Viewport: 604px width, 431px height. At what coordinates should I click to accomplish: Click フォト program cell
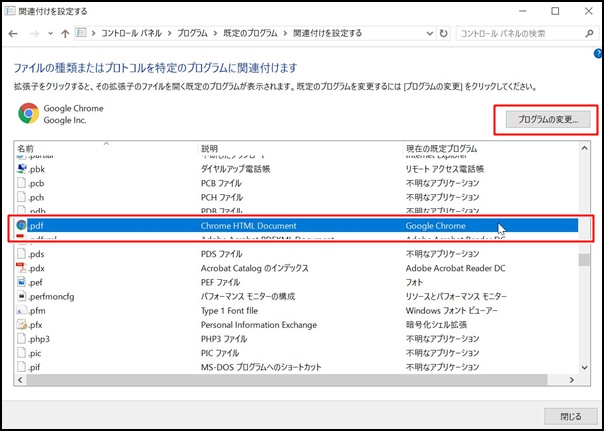coord(414,282)
